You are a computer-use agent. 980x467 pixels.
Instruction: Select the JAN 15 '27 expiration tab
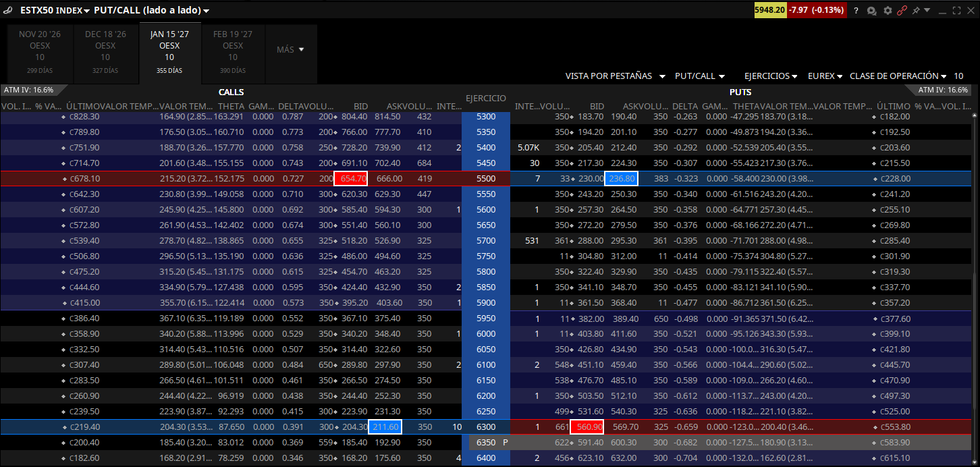click(x=169, y=53)
